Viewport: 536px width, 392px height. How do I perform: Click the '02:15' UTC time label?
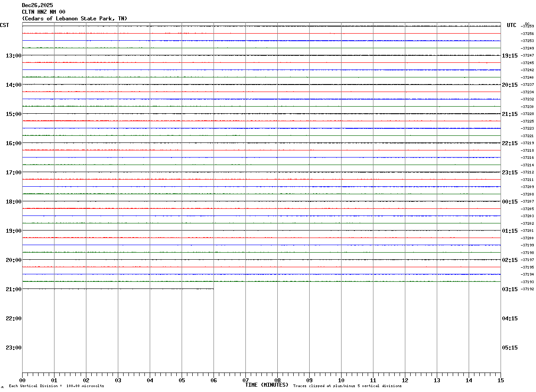(509, 260)
